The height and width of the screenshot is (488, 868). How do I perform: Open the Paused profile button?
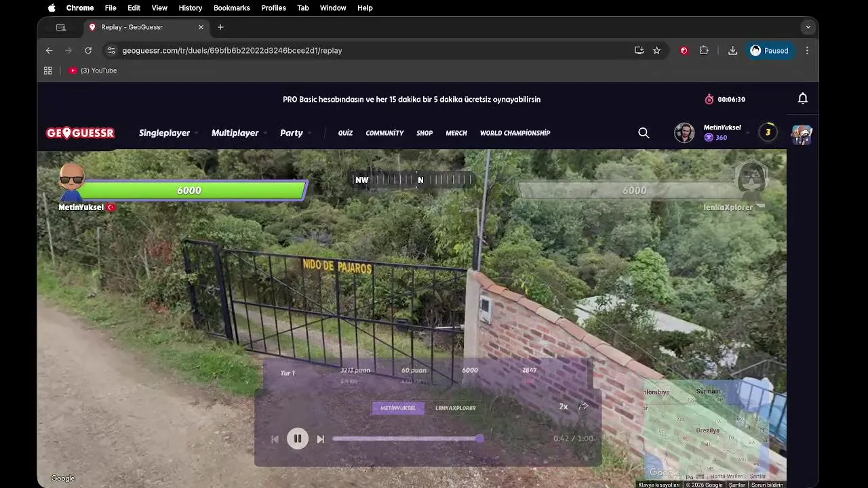[770, 51]
